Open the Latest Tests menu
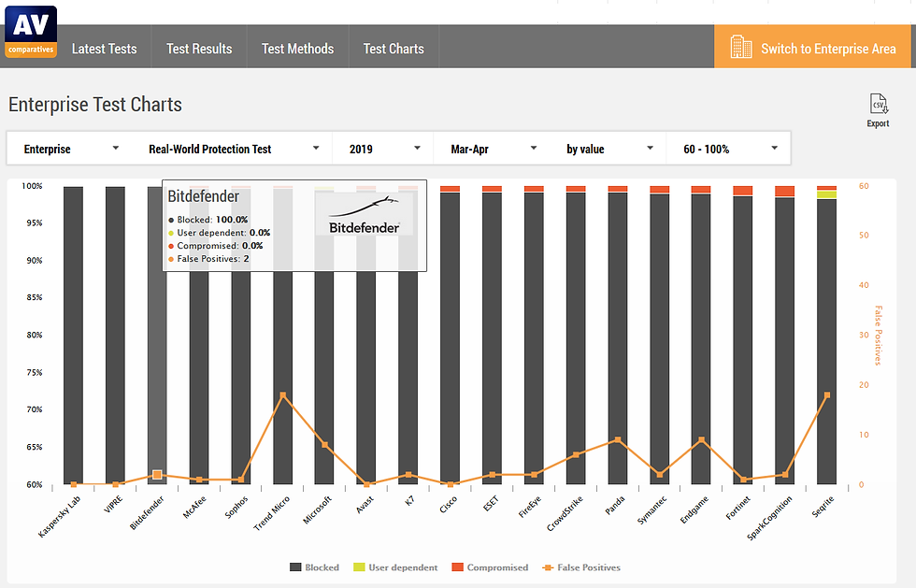Image resolution: width=916 pixels, height=588 pixels. [x=104, y=49]
